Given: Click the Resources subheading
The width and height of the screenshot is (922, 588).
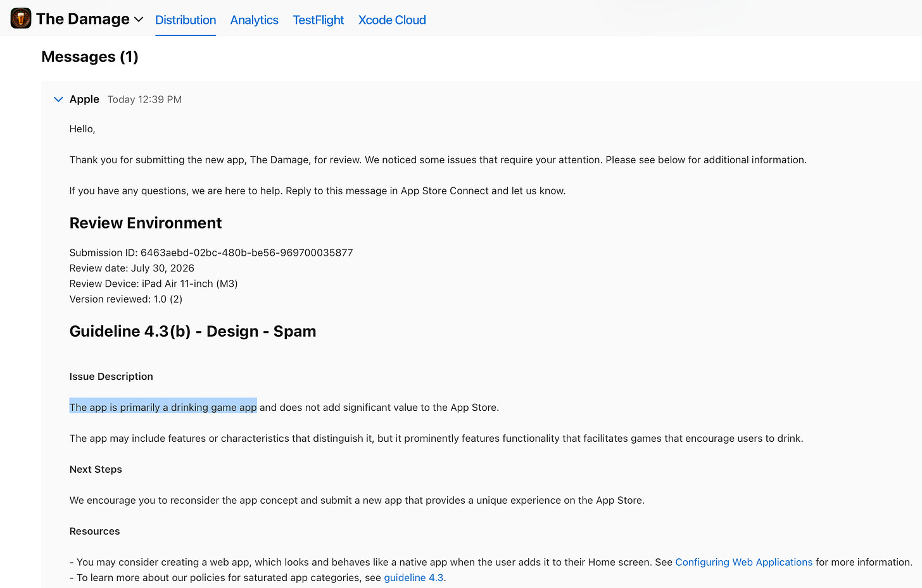Looking at the screenshot, I should pyautogui.click(x=94, y=532).
